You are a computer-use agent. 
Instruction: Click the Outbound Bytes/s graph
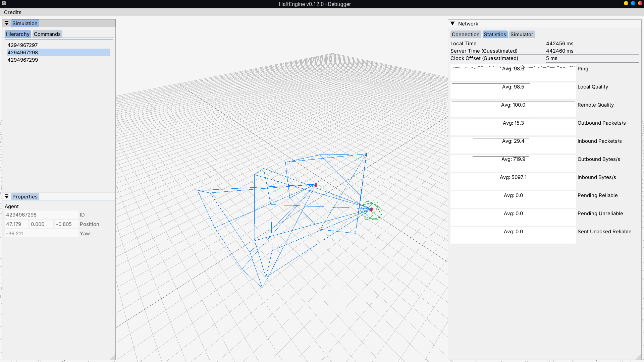click(x=513, y=164)
